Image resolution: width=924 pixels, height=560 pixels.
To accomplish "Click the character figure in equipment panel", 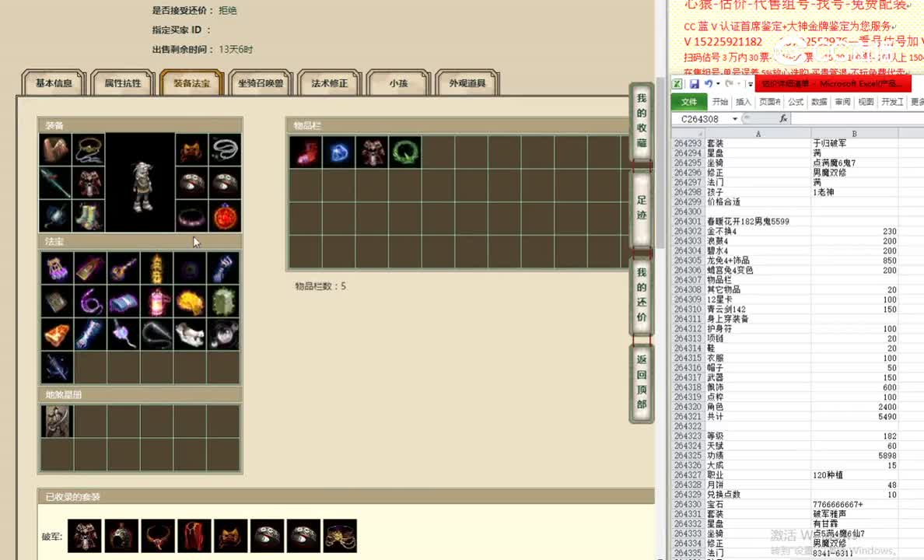I will (142, 186).
